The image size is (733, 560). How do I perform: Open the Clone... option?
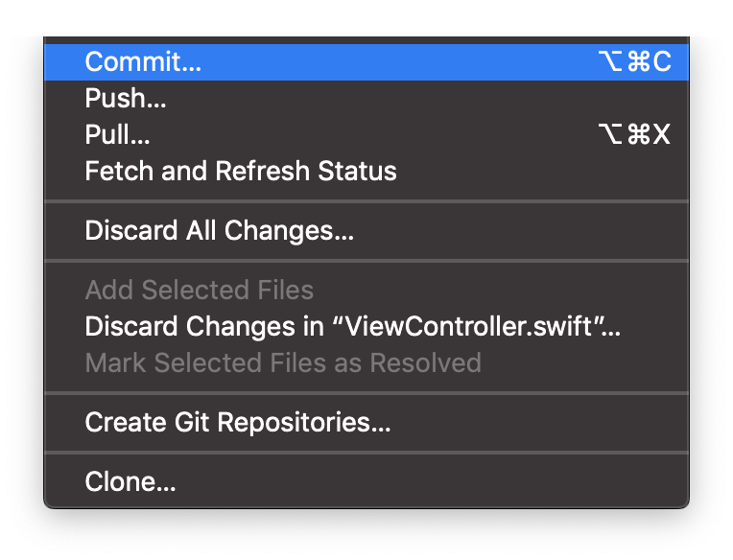(x=366, y=482)
